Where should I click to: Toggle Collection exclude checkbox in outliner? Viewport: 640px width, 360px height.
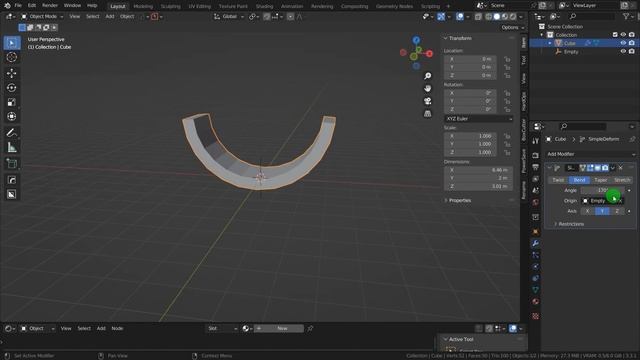point(615,35)
